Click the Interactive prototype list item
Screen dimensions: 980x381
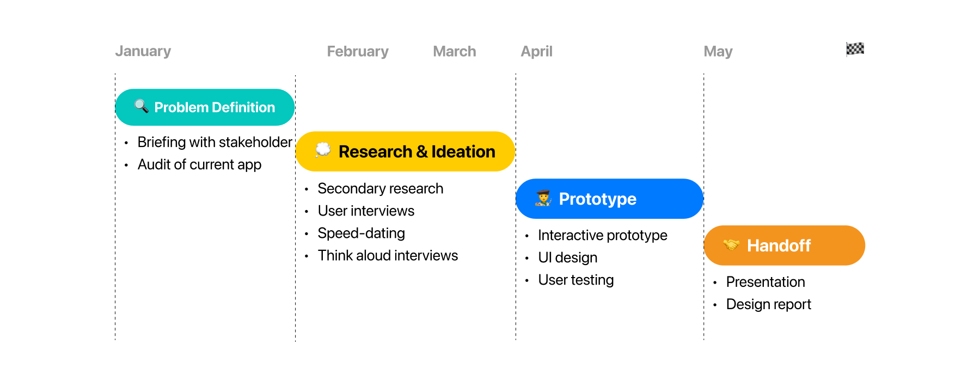tap(602, 235)
